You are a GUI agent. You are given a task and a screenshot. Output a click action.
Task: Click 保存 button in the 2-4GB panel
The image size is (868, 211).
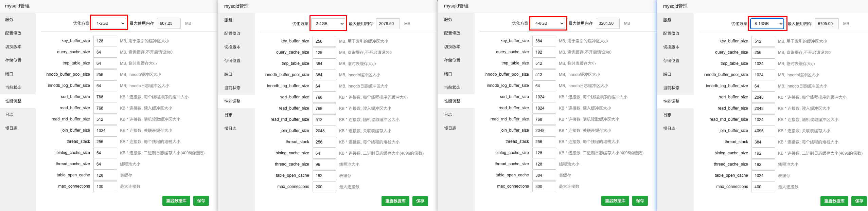[420, 201]
